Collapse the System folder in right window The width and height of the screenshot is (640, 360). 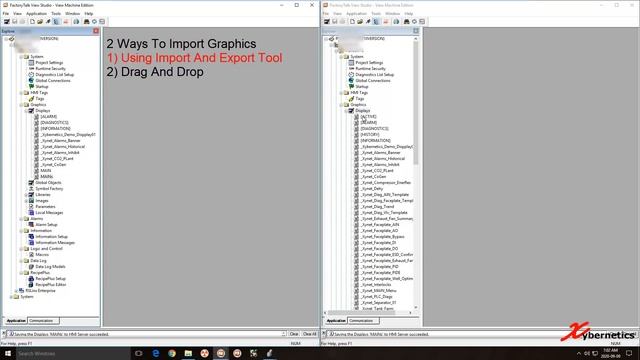click(341, 56)
